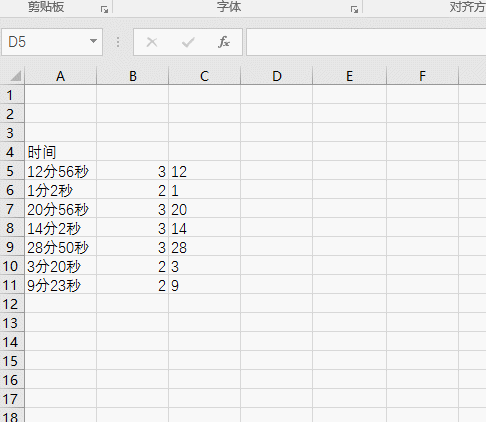Select column C header
Image resolution: width=486 pixels, height=422 pixels.
204,76
